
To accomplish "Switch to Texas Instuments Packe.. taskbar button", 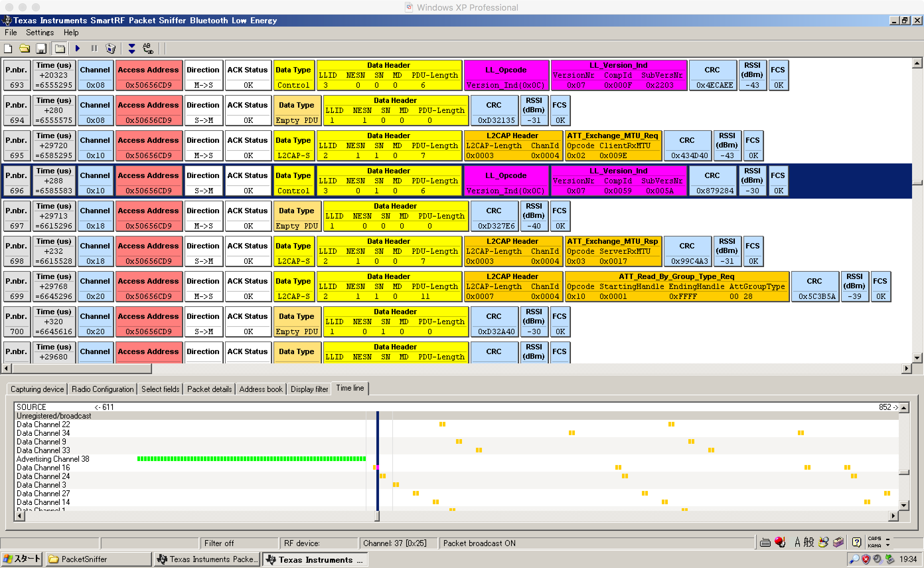I will tap(207, 559).
